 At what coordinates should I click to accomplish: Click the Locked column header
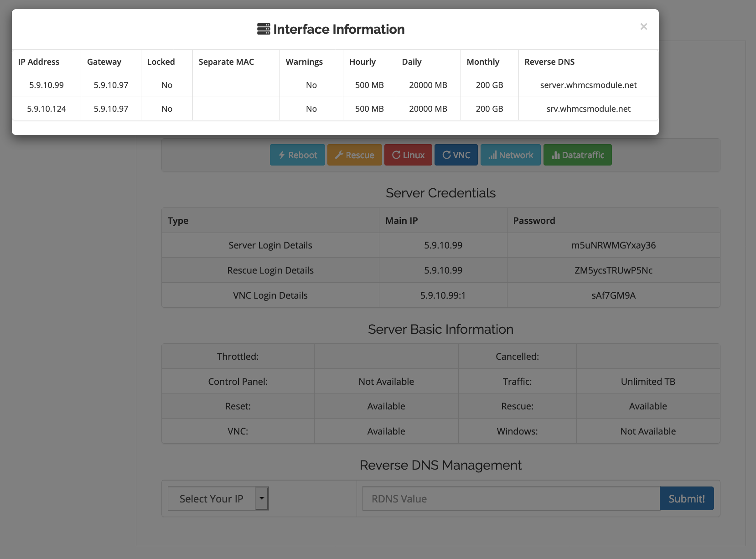pos(161,62)
